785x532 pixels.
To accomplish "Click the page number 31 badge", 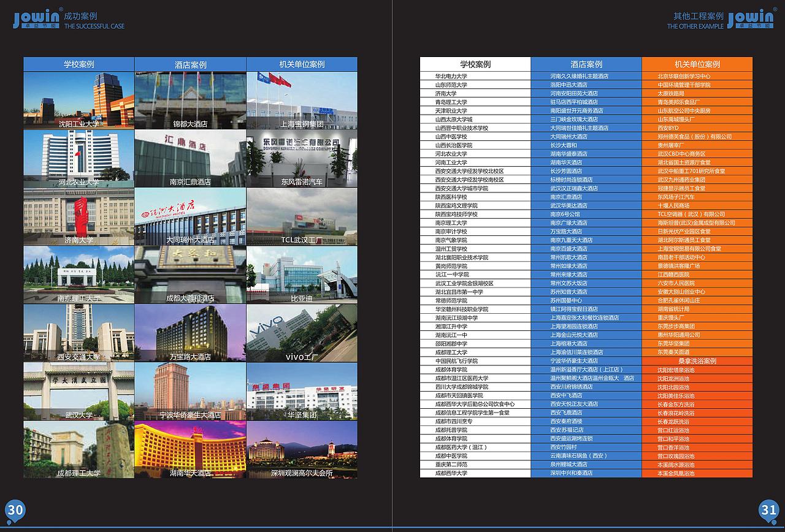I will tap(768, 511).
